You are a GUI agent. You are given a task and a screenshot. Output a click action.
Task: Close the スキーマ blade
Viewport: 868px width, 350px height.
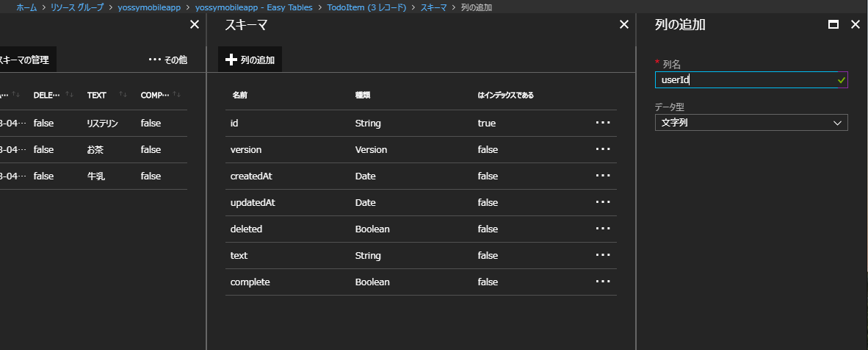click(624, 24)
